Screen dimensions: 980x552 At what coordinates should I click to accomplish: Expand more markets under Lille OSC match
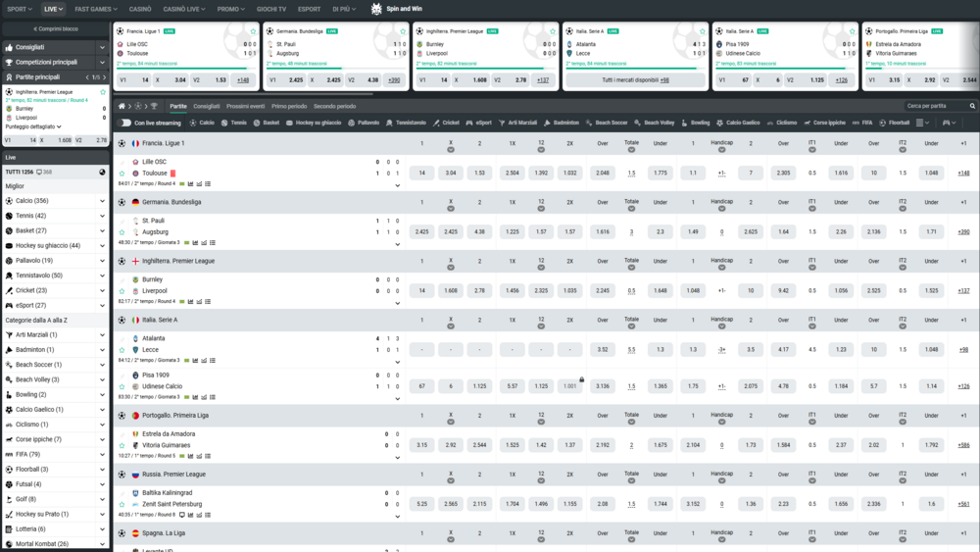(398, 185)
